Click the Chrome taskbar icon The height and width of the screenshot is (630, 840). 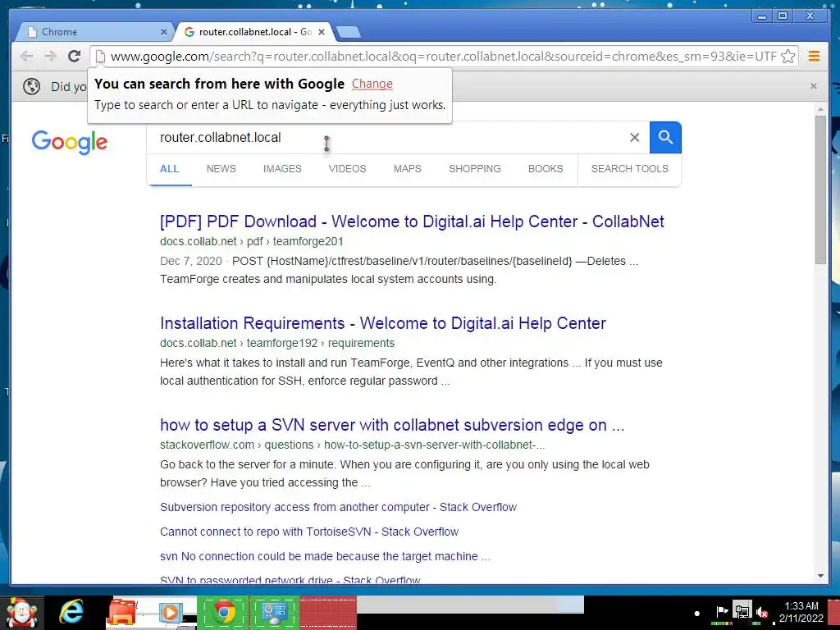click(224, 613)
